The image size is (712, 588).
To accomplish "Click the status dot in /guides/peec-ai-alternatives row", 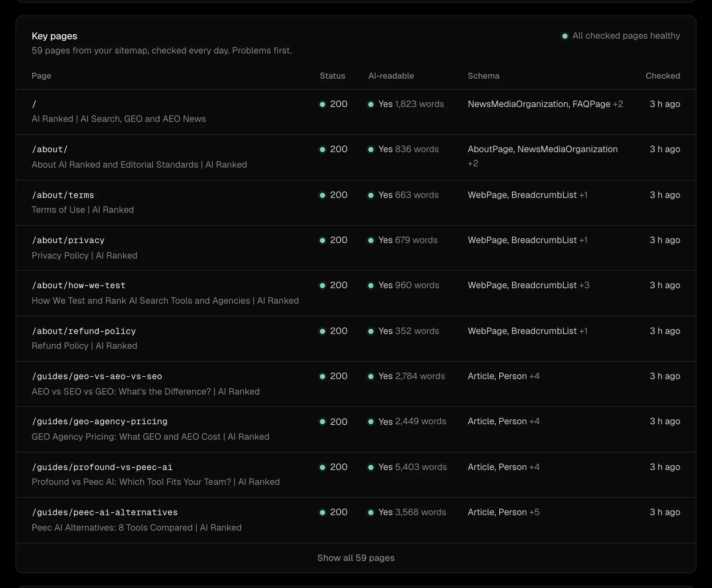I will (323, 512).
